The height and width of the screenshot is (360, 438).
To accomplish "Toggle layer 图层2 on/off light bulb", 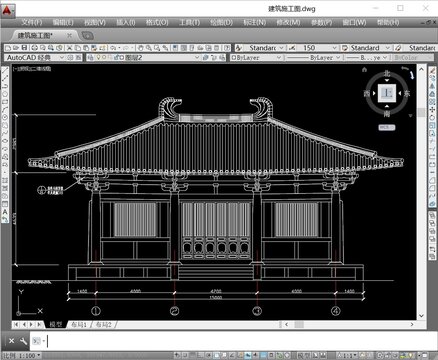I will 98,57.
